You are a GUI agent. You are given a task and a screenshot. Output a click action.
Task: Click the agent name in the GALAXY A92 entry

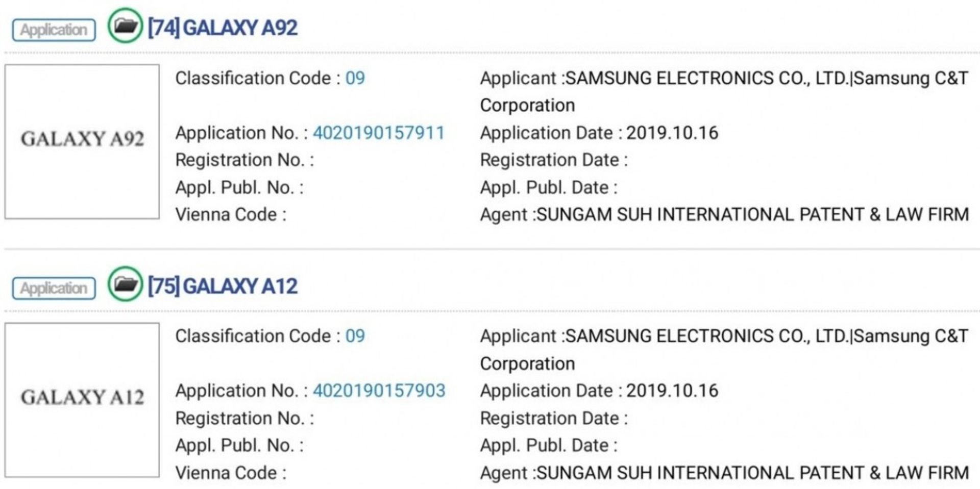[x=752, y=214]
